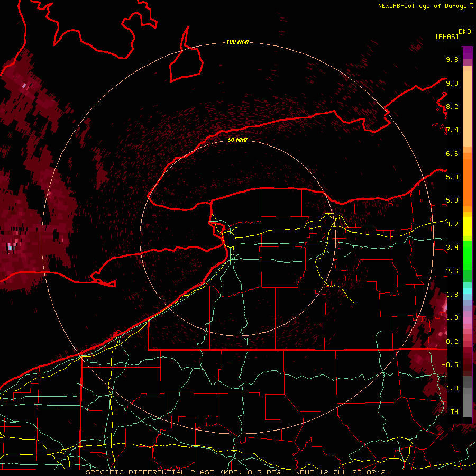This screenshot has width=476, height=476.
Task: Click the 3.4 scale value
Action: 452,247
